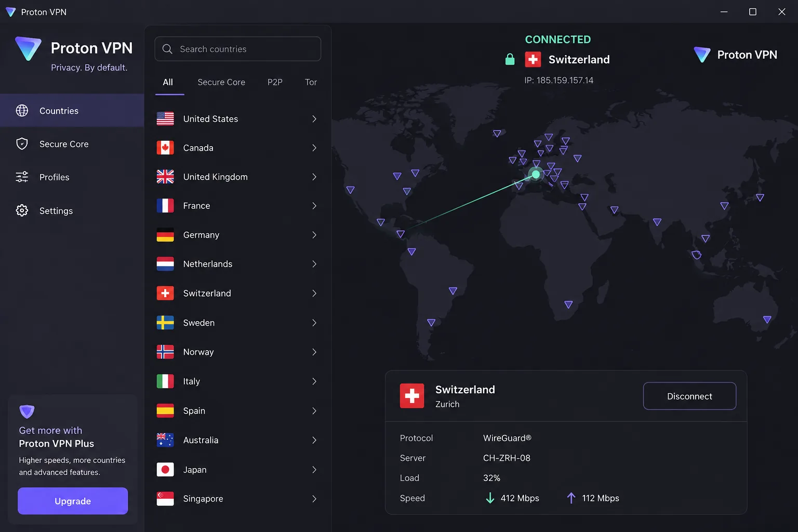Click the 112 Mbps upload speed
The height and width of the screenshot is (532, 798).
coord(601,498)
